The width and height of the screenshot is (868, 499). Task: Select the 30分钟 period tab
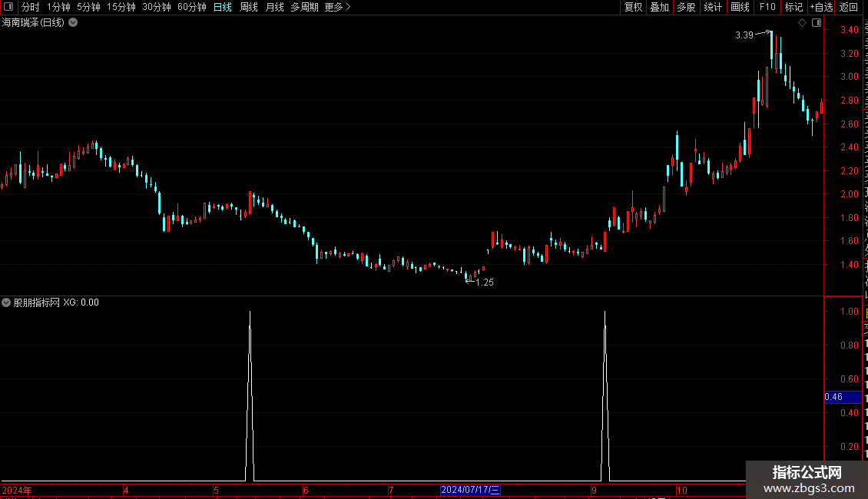point(157,7)
